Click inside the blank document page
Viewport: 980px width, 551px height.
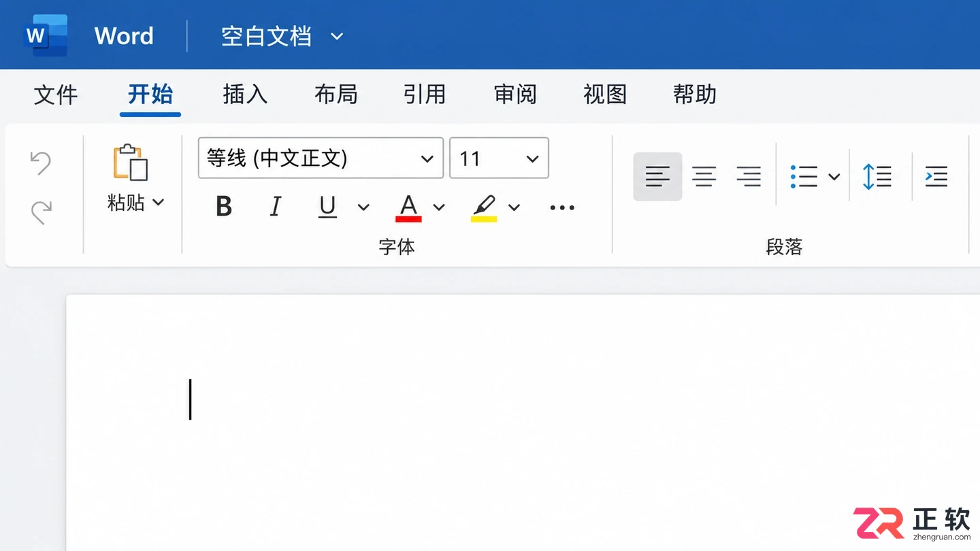(x=523, y=422)
